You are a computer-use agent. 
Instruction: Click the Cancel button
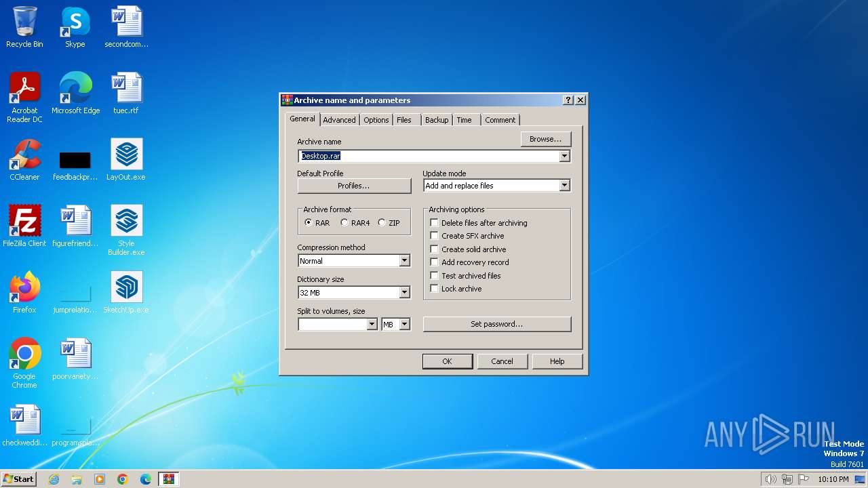click(502, 361)
